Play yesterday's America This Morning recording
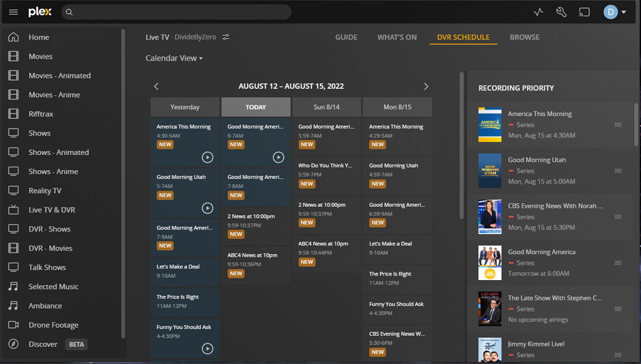Image resolution: width=641 pixels, height=364 pixels. [x=207, y=157]
